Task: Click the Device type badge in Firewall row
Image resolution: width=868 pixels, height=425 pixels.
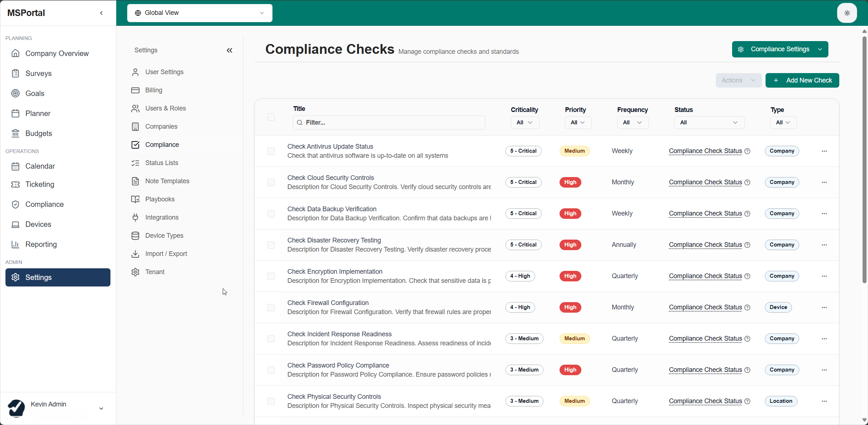Action: point(778,307)
